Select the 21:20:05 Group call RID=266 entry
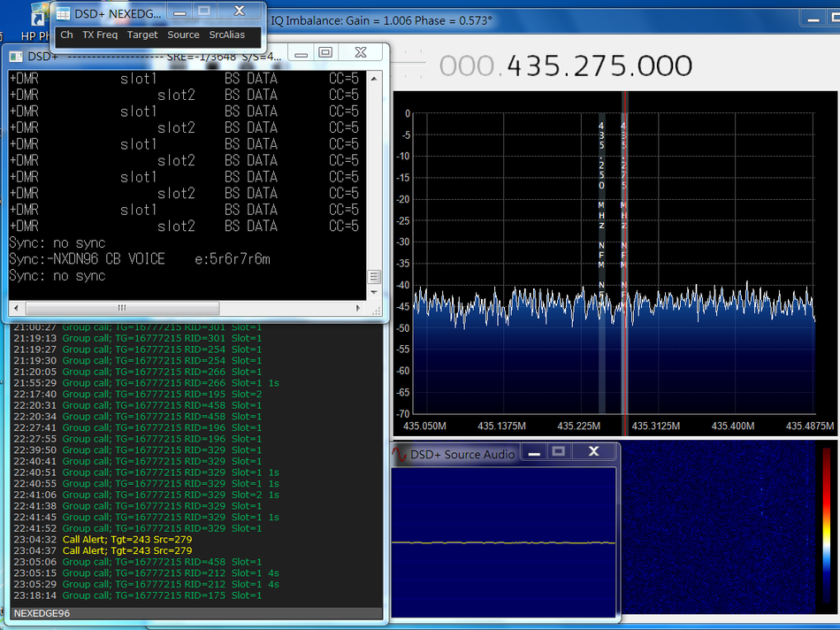The width and height of the screenshot is (840, 630). tap(138, 373)
